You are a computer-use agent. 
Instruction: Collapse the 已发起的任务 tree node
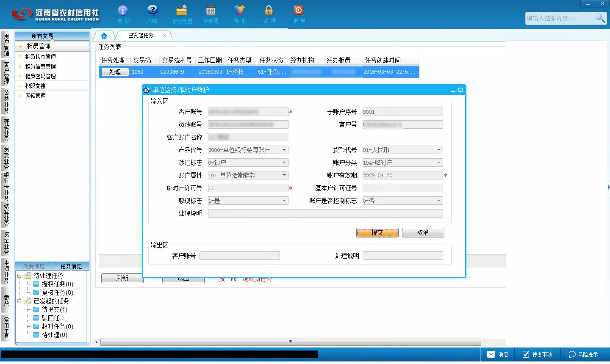click(x=19, y=301)
